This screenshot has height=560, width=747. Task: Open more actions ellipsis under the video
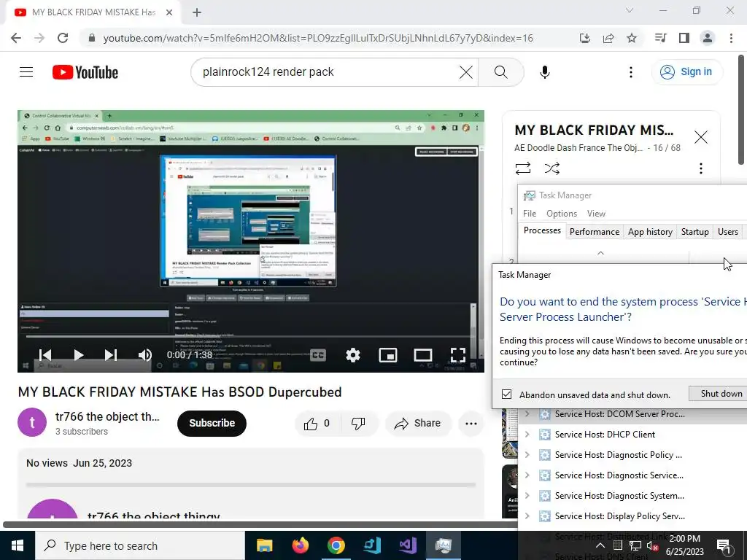(471, 423)
